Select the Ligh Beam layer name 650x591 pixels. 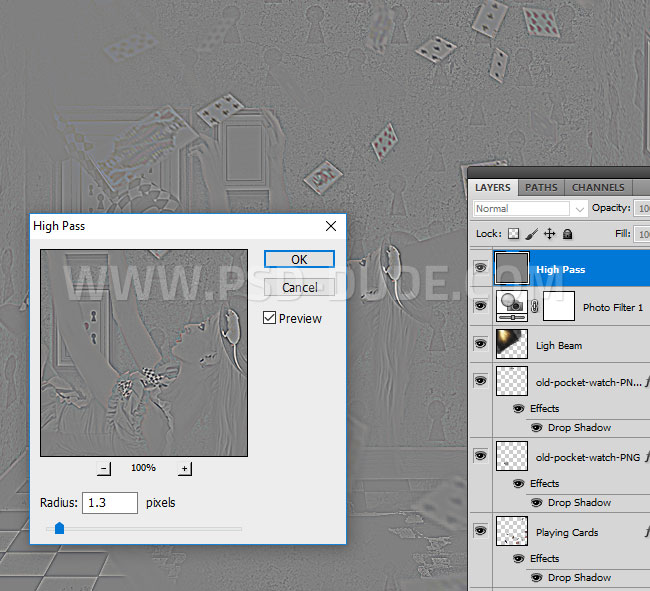pos(559,346)
